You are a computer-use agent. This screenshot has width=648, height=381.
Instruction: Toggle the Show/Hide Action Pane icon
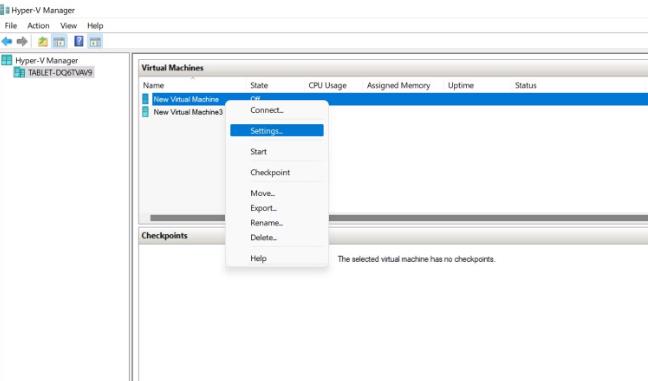coord(95,41)
